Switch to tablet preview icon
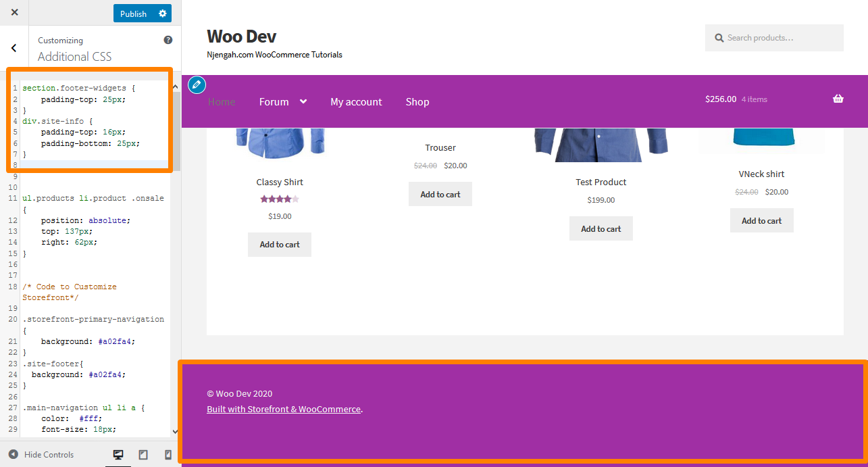 [x=143, y=455]
